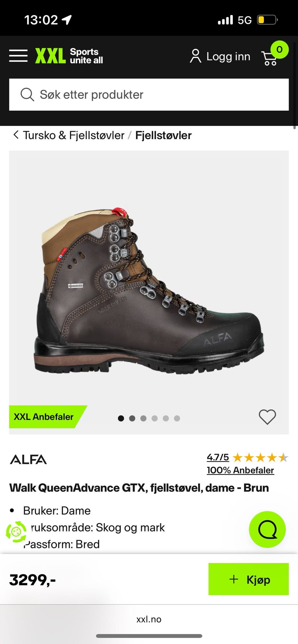Viewport: 298px width, 644px height.
Task: Tap the XXL Sports unite all logo
Action: click(x=69, y=56)
